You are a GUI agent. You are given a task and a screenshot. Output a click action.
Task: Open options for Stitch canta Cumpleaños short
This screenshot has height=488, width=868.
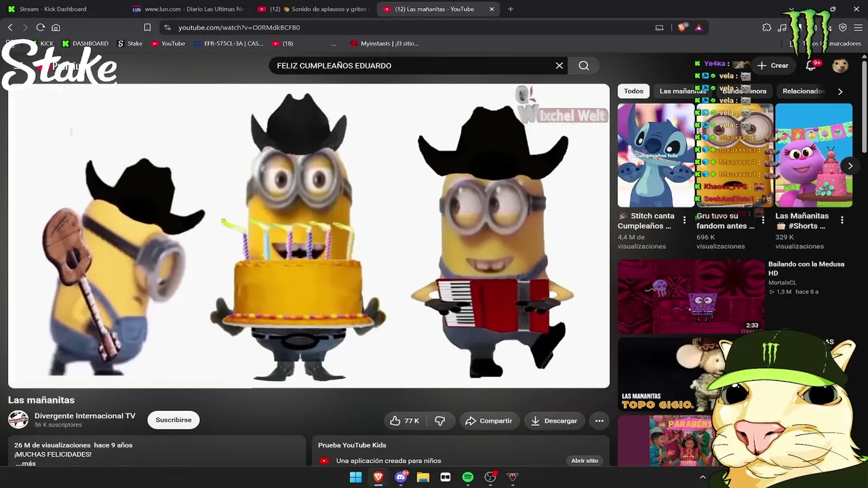pyautogui.click(x=684, y=220)
